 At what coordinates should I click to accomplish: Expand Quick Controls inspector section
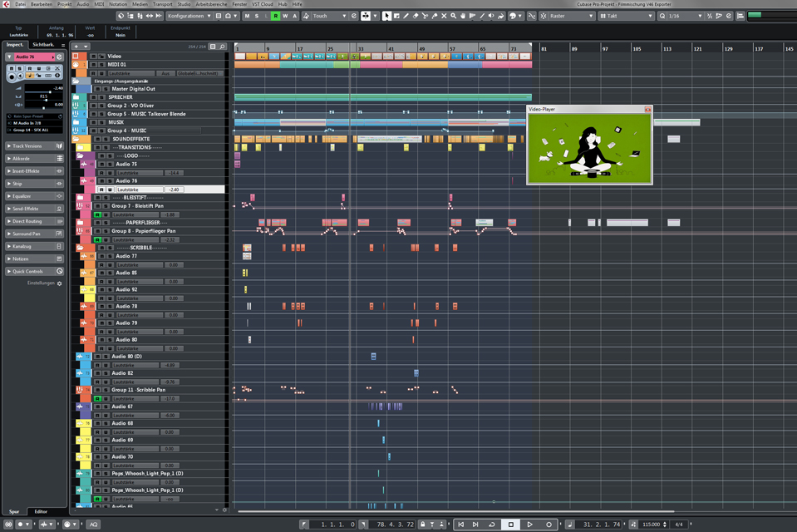[34, 271]
